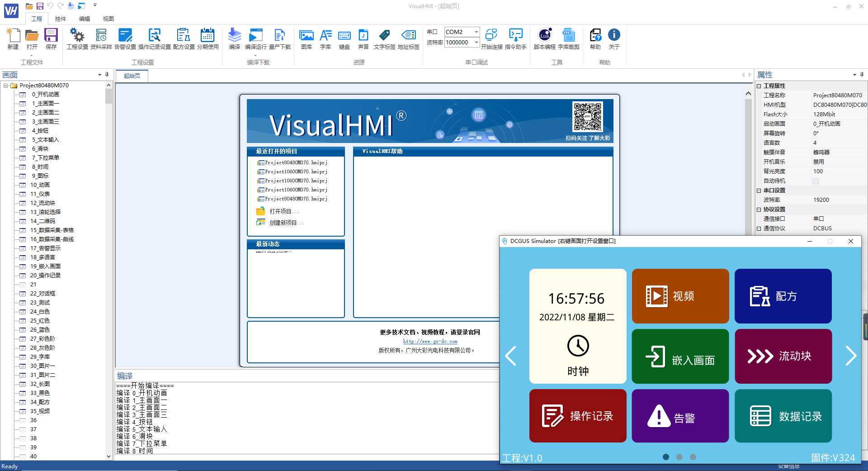
Task: Click the 配方 tile in simulator
Action: (x=783, y=296)
